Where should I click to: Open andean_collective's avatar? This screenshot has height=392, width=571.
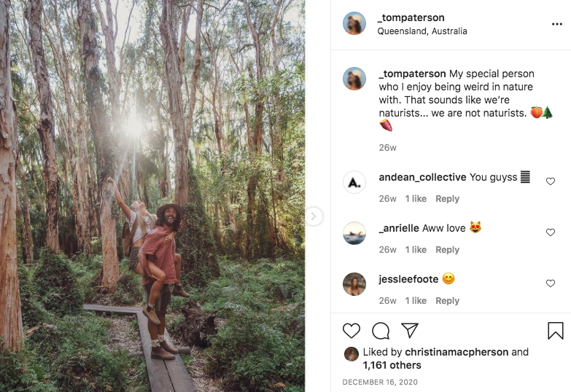[x=354, y=181]
